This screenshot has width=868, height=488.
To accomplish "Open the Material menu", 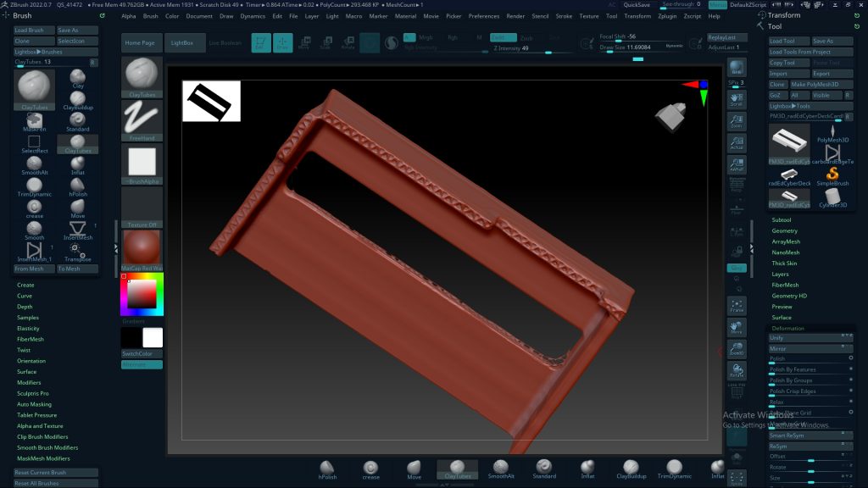I will 405,16.
